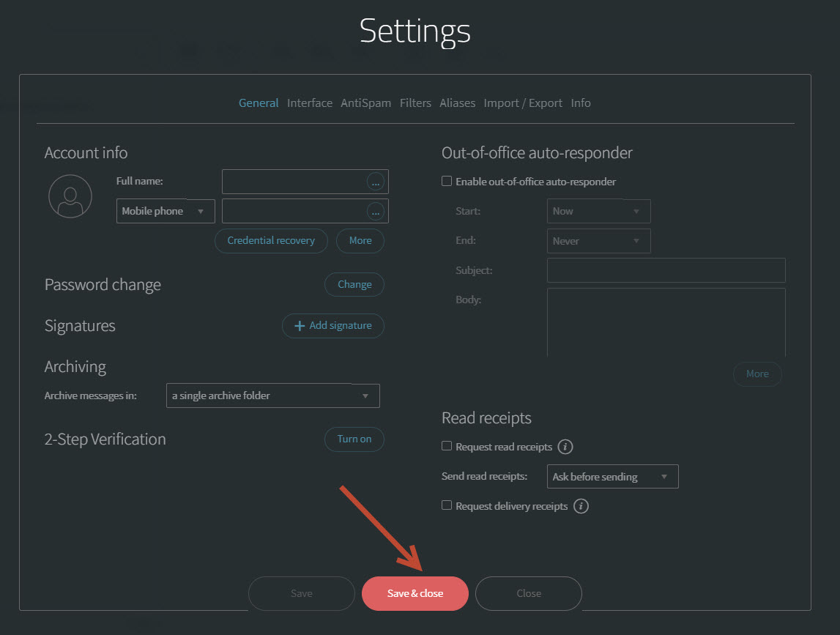Image resolution: width=840 pixels, height=635 pixels.
Task: Check the Request read receipts box
Action: tap(447, 446)
